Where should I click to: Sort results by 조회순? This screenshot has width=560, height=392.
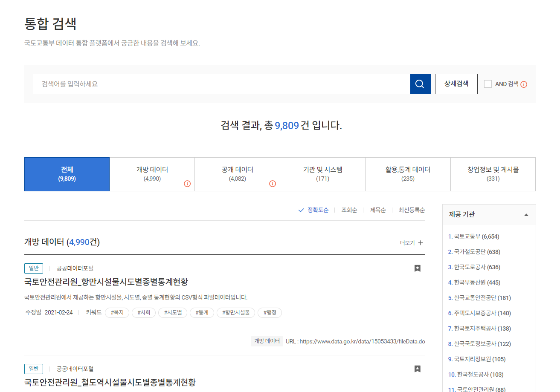pyautogui.click(x=349, y=210)
